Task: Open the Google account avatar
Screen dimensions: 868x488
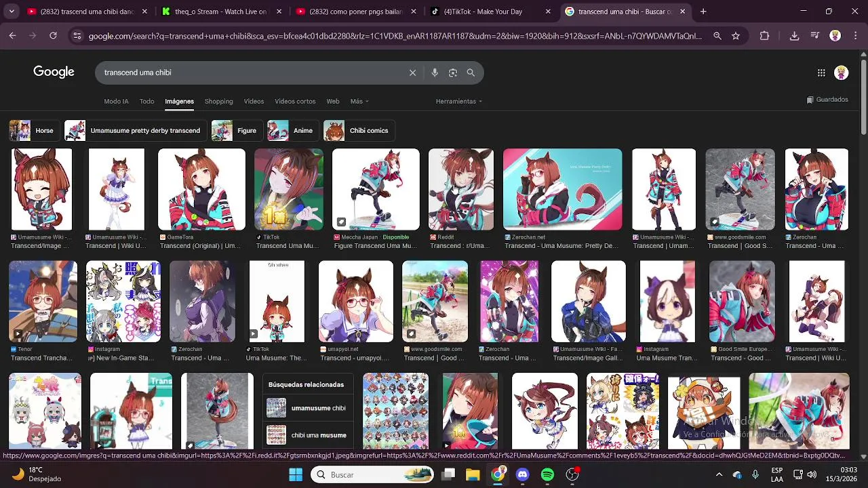Action: [x=842, y=73]
